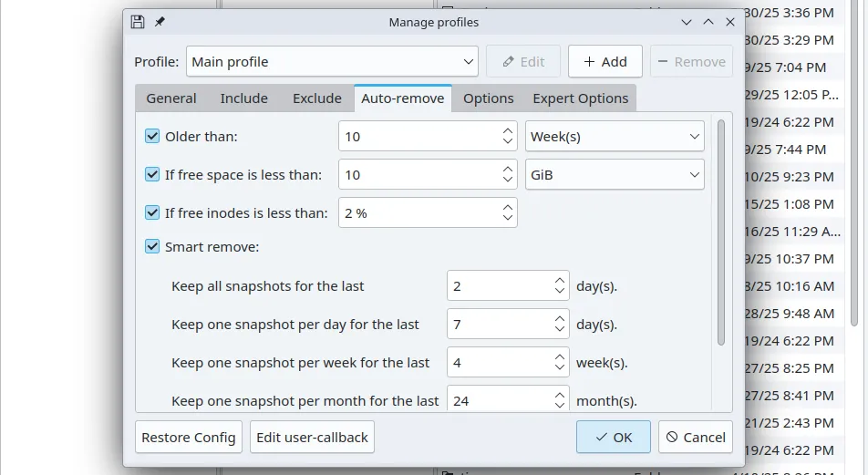Viewport: 868px width, 475px height.
Task: Disable the Older than checkbox
Action: pos(152,137)
